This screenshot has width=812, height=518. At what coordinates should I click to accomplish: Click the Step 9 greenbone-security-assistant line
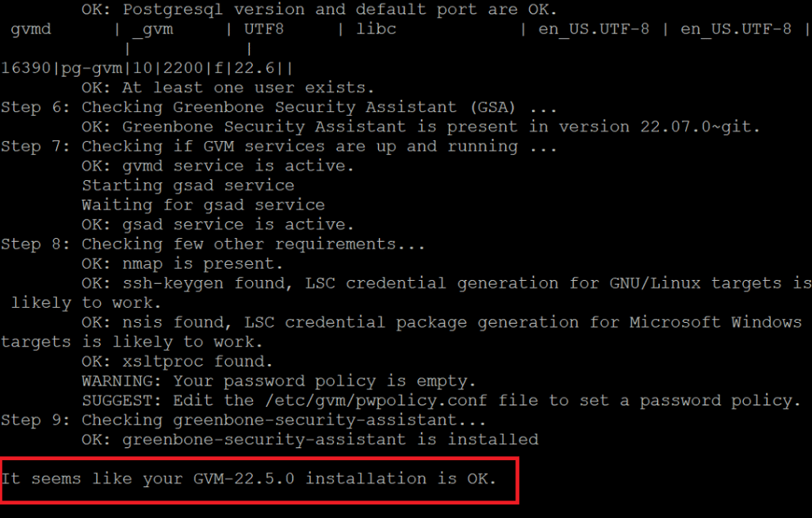click(243, 420)
